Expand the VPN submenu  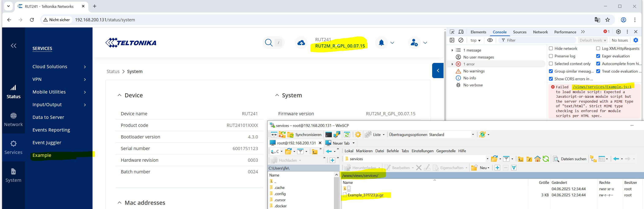85,80
